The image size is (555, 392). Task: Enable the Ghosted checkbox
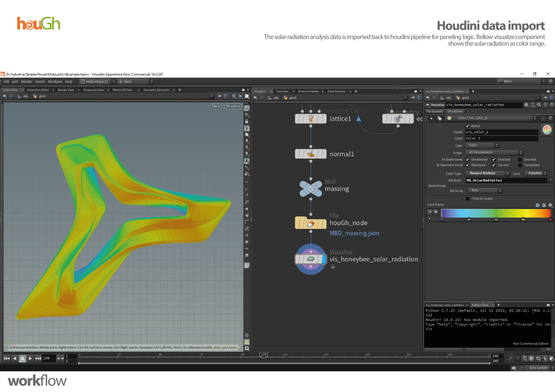(x=520, y=160)
